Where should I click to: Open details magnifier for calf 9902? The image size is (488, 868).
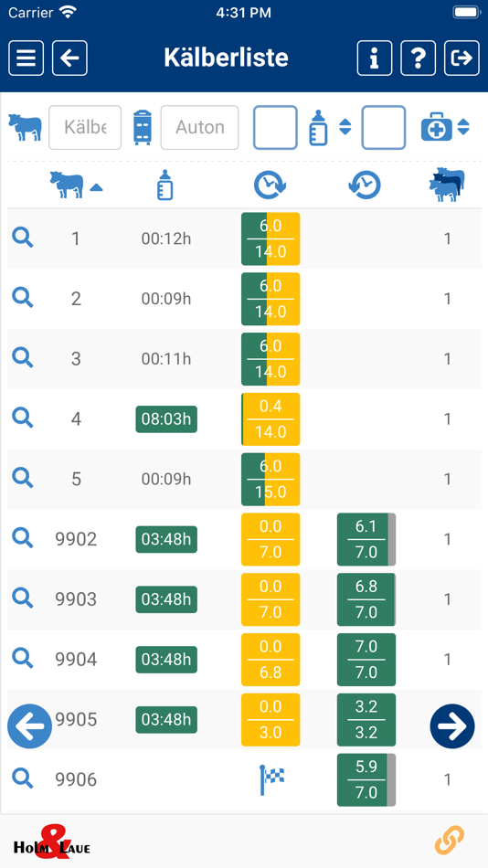23,537
